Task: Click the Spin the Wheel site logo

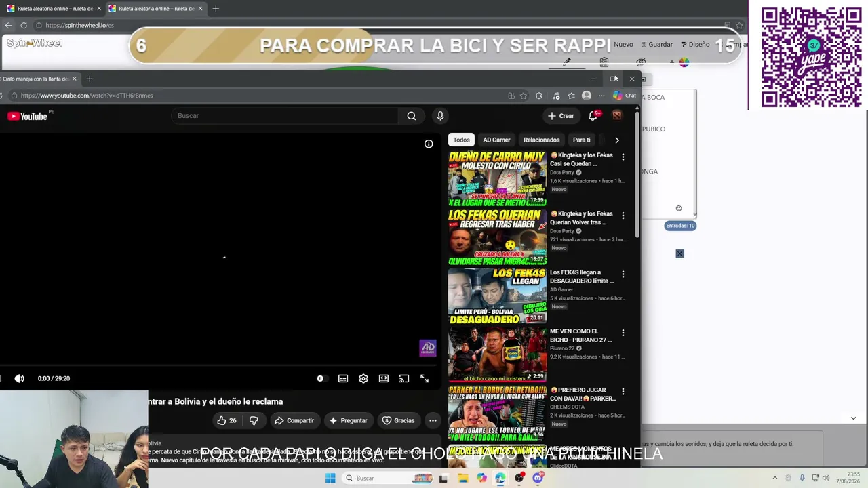Action: (35, 43)
